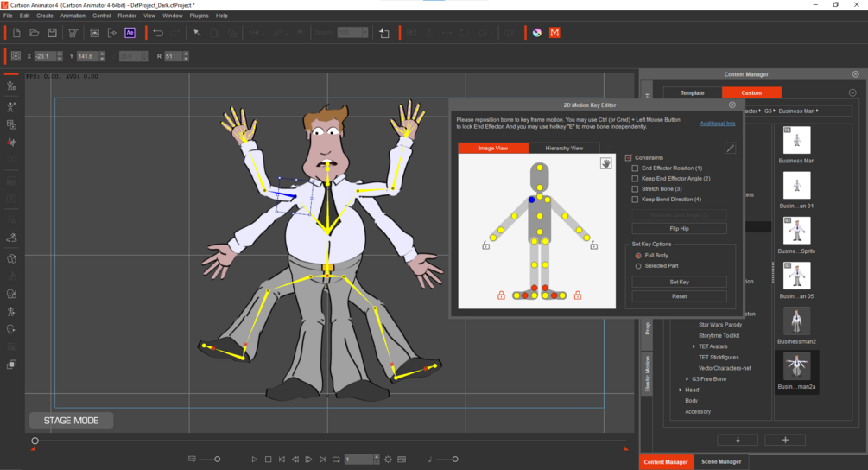Click the grid pivot icon beside X field
This screenshot has width=868, height=470.
[16, 56]
